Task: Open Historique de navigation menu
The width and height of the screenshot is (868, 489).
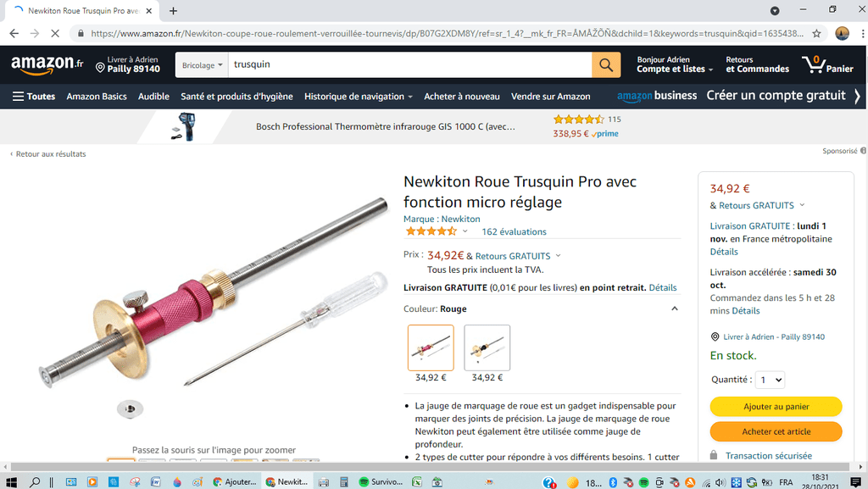Action: coord(359,97)
